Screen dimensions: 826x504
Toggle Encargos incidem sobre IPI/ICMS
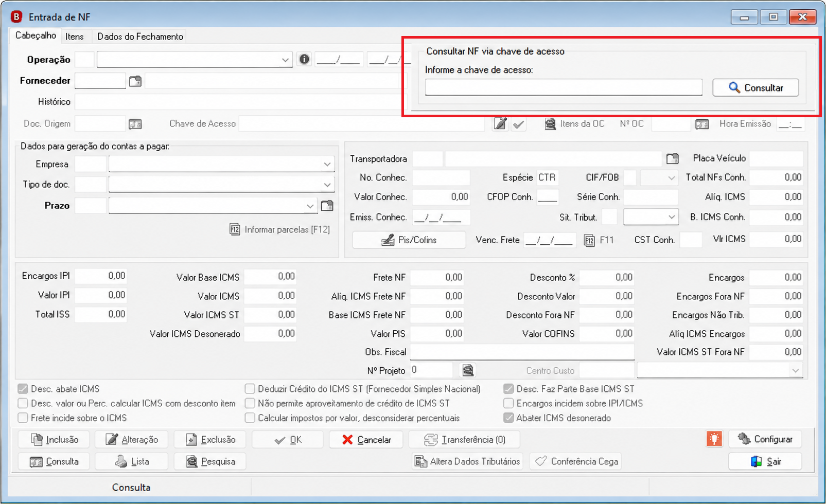pyautogui.click(x=508, y=403)
